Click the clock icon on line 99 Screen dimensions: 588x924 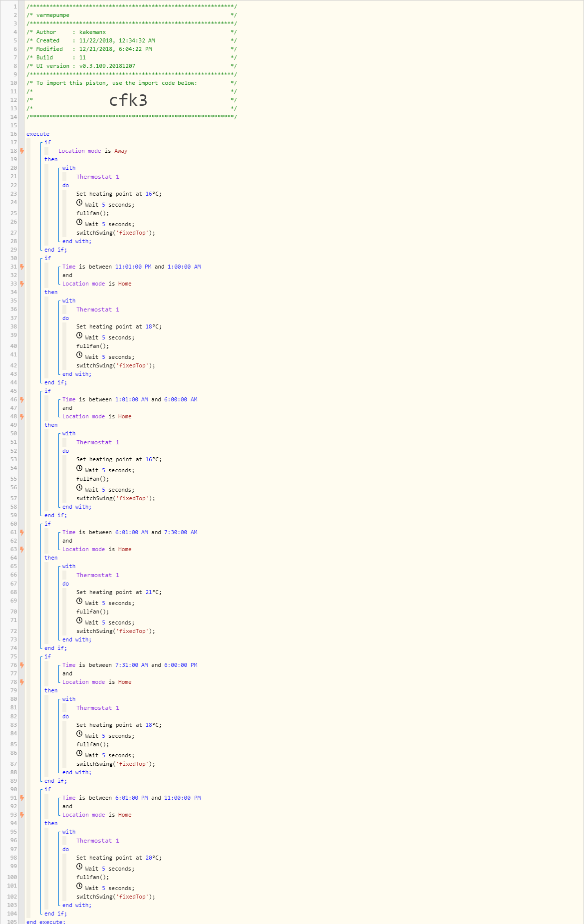coord(79,867)
